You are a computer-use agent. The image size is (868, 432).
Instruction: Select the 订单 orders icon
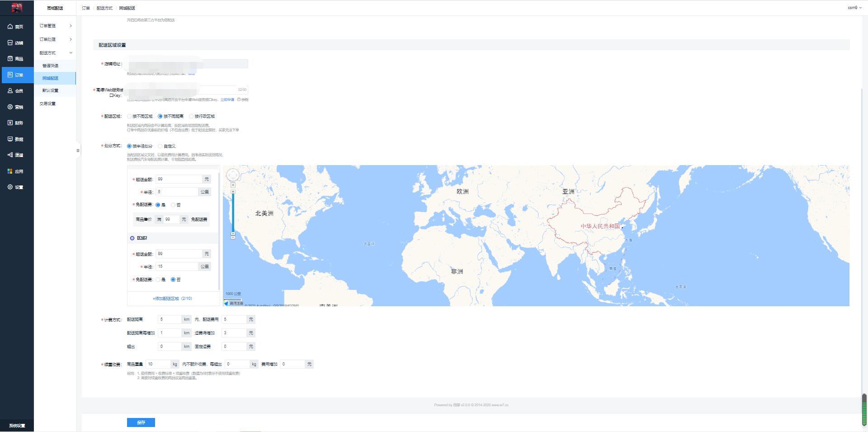[x=10, y=75]
